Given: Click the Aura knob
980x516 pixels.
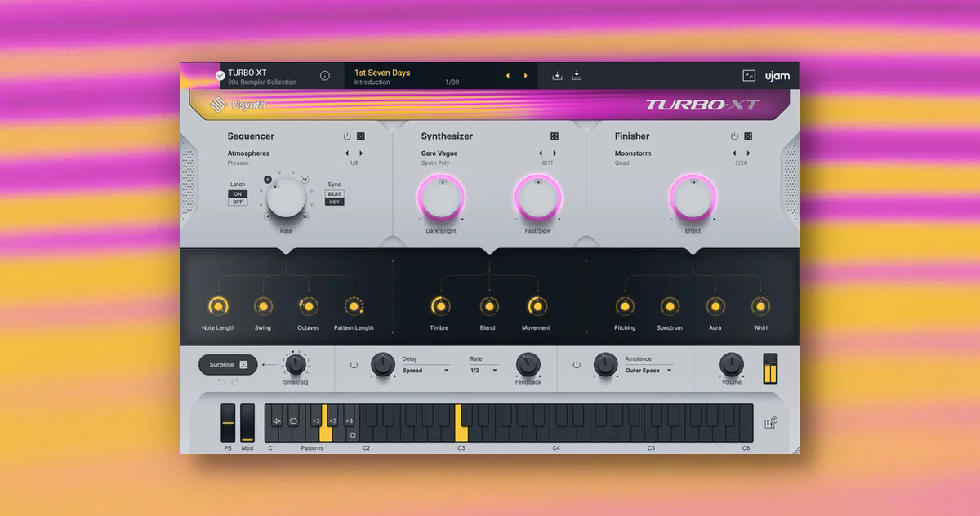Looking at the screenshot, I should pyautogui.click(x=715, y=306).
